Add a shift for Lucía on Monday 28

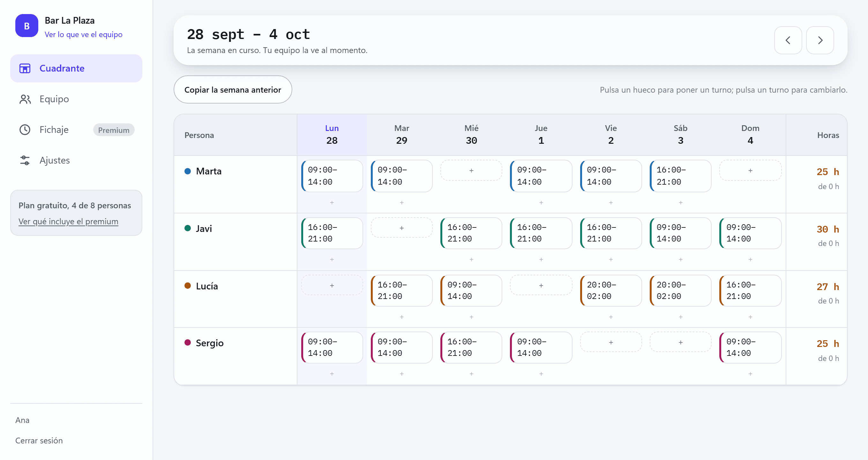click(332, 285)
